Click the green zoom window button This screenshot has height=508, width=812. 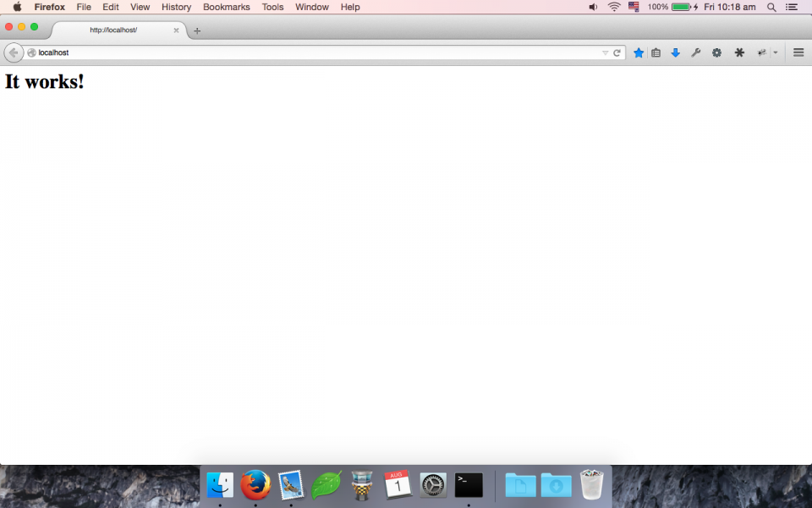[34, 27]
